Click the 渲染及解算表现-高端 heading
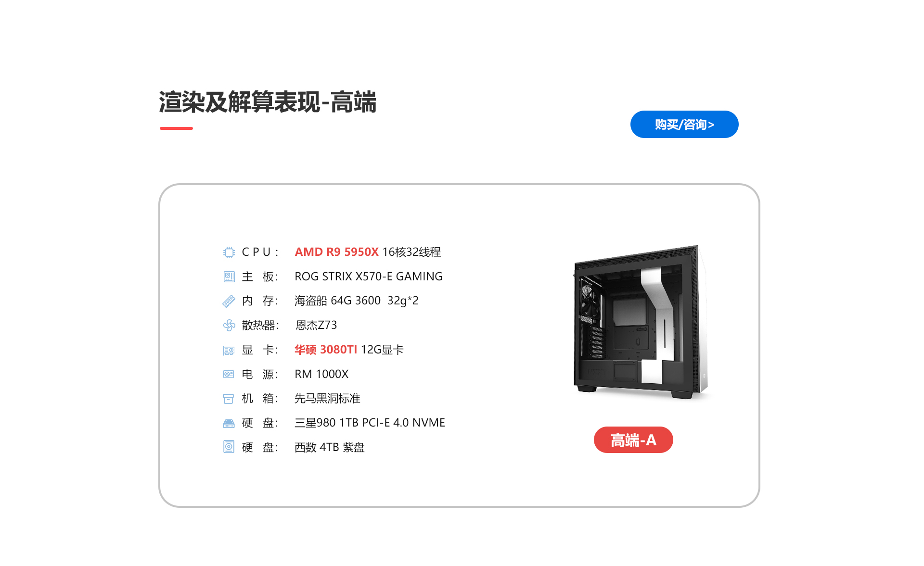The height and width of the screenshot is (566, 924). pyautogui.click(x=268, y=102)
